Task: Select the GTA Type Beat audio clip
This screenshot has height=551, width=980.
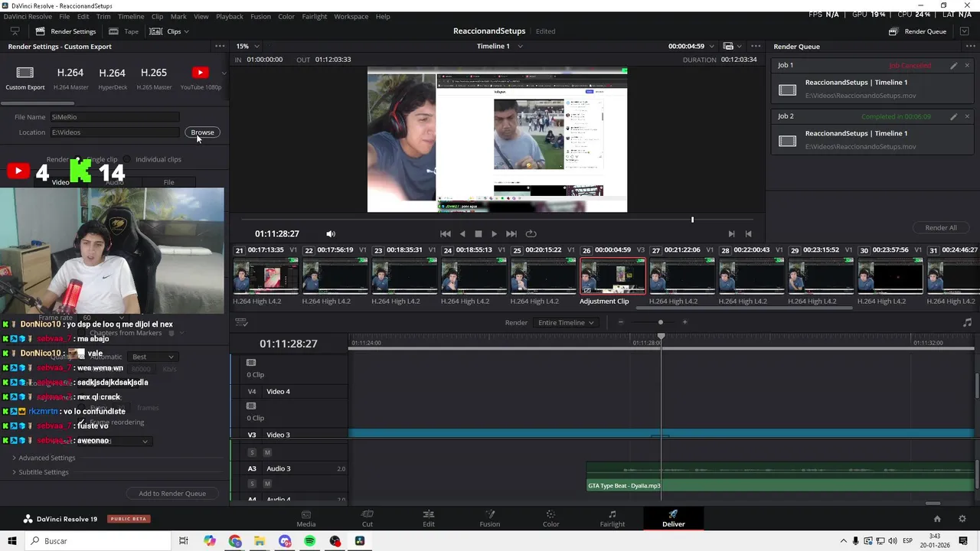Action: (781, 477)
